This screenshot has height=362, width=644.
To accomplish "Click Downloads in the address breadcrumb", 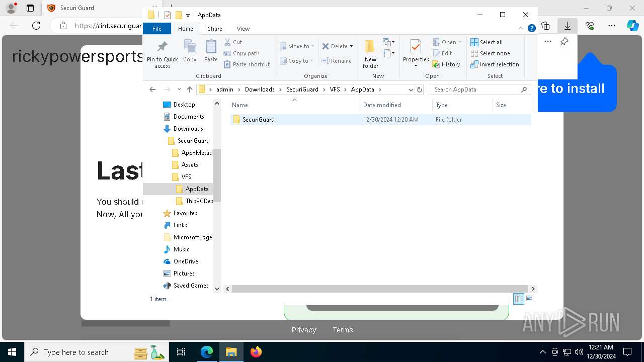I will coord(260,89).
